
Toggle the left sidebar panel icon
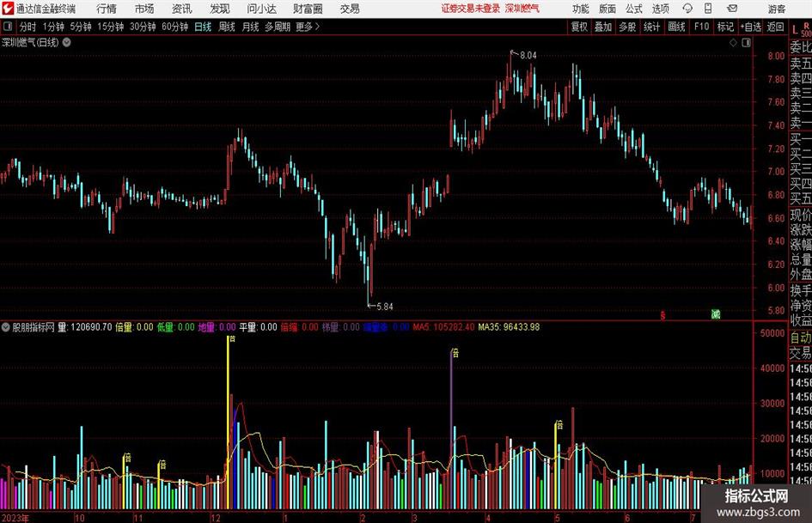(x=8, y=27)
